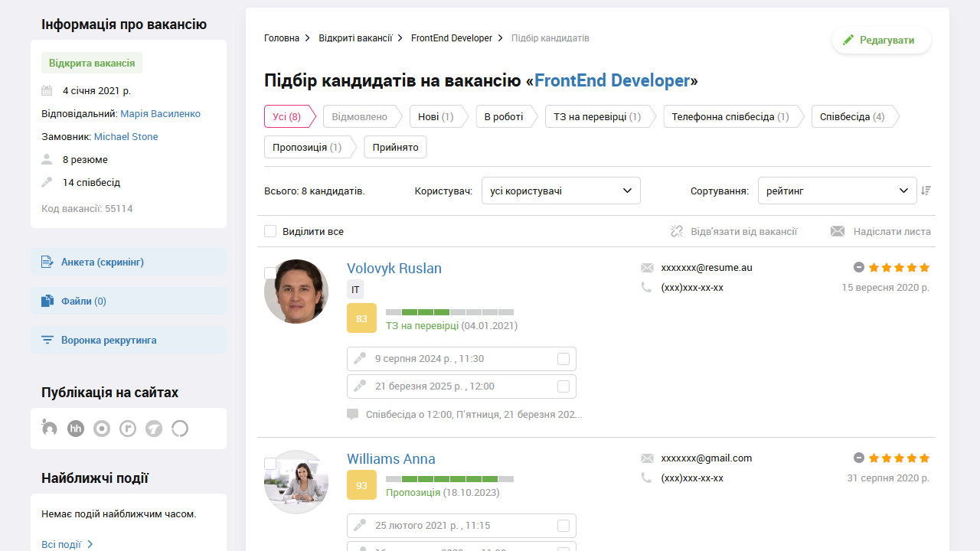Open the "усі користувачі" user dropdown
This screenshot has width=980, height=551.
[x=560, y=190]
